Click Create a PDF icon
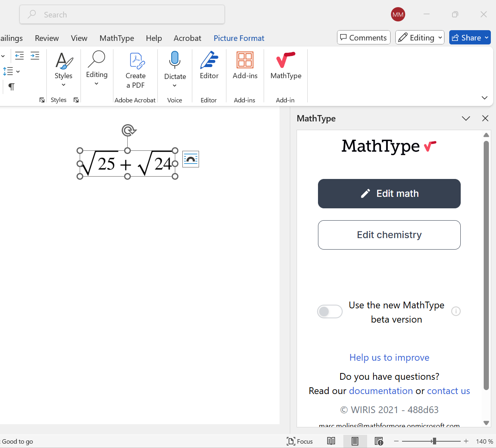Screen dimensions: 496x448 (x=136, y=69)
